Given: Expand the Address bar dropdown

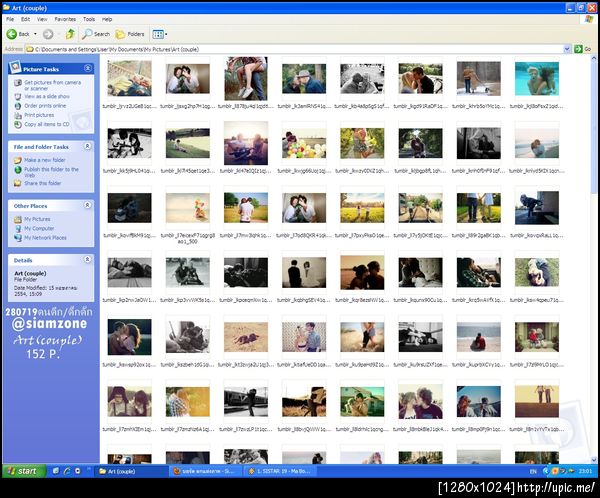Looking at the screenshot, I should point(567,49).
